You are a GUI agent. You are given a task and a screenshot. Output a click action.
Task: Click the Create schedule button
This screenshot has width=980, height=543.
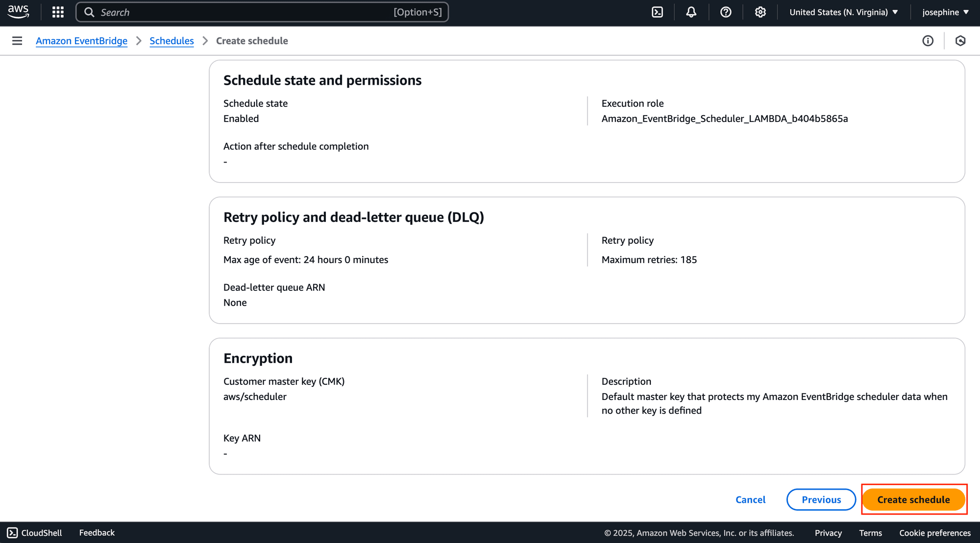click(913, 499)
